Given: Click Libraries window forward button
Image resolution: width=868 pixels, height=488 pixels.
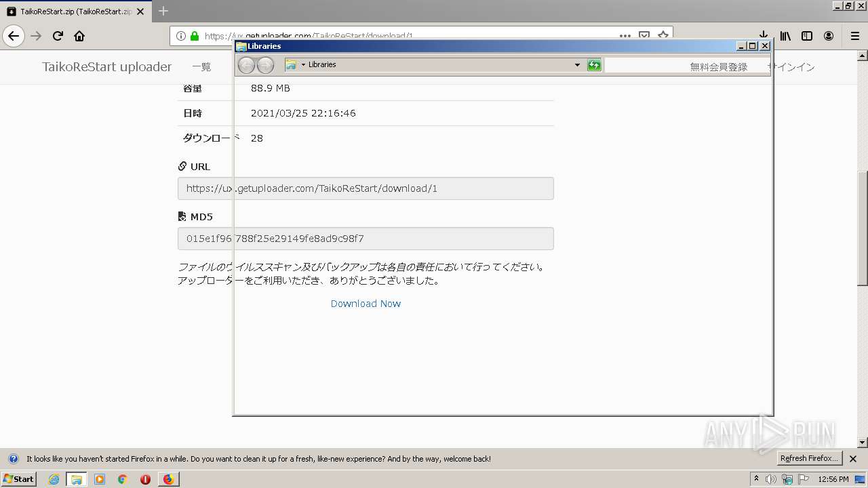Looking at the screenshot, I should 265,65.
